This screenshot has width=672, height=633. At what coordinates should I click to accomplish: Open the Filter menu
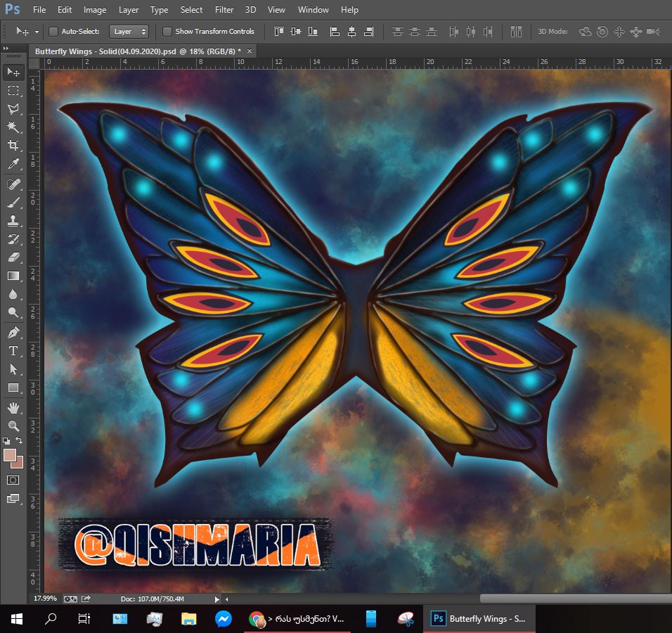(x=224, y=10)
